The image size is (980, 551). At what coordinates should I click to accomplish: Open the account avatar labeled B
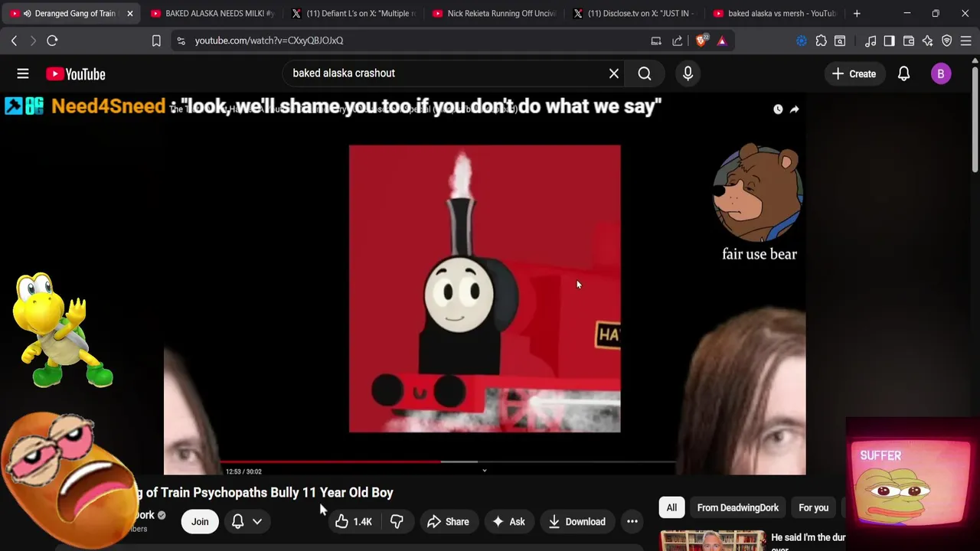tap(941, 74)
